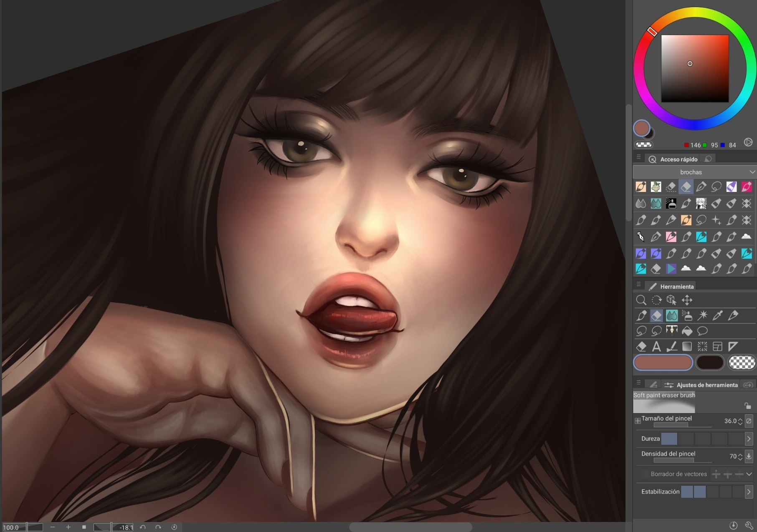
Task: Open the brochas set dropdown
Action: point(695,172)
